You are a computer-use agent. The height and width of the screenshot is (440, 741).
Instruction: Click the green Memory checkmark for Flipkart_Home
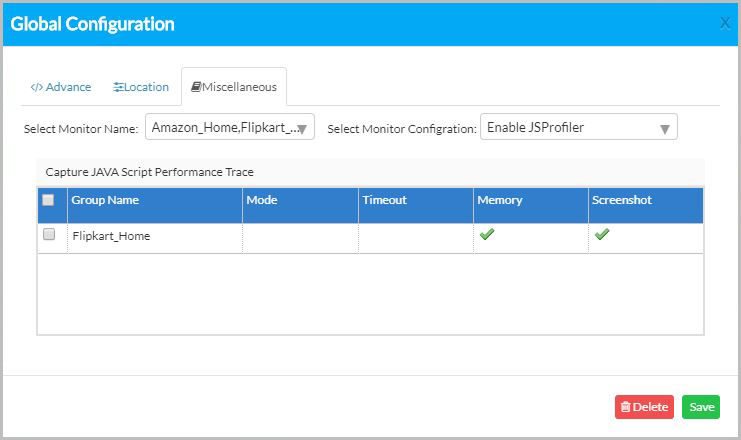click(487, 234)
